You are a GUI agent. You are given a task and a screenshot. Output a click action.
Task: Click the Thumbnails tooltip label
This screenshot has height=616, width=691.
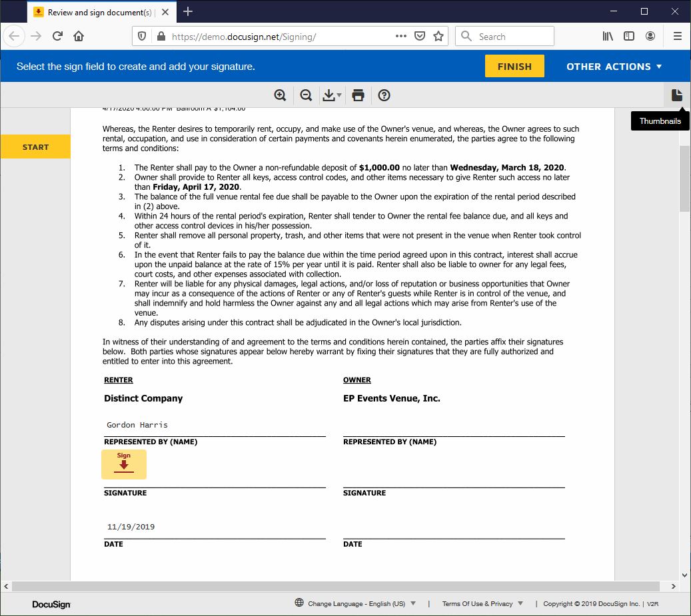click(660, 121)
